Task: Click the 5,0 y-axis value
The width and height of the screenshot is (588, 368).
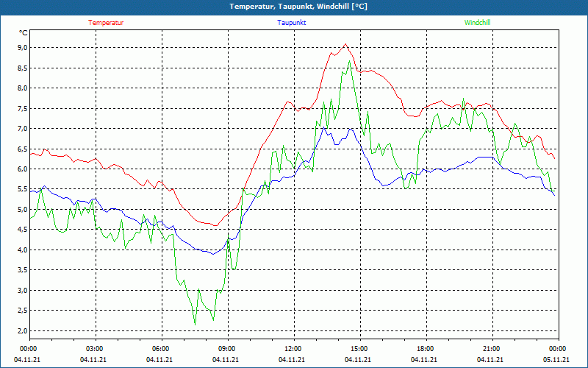Action: pos(23,209)
